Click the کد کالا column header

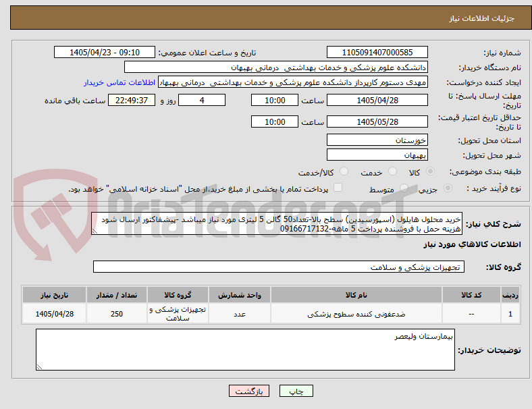coord(471,295)
